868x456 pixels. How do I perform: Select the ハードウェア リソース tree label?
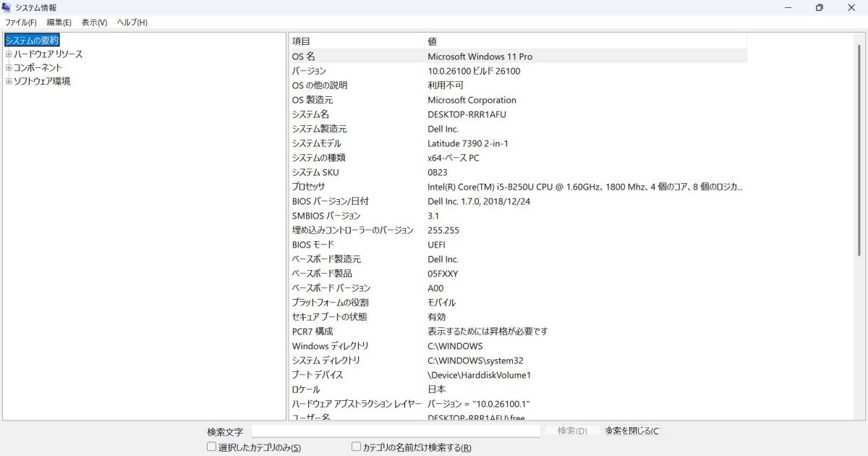(x=48, y=54)
